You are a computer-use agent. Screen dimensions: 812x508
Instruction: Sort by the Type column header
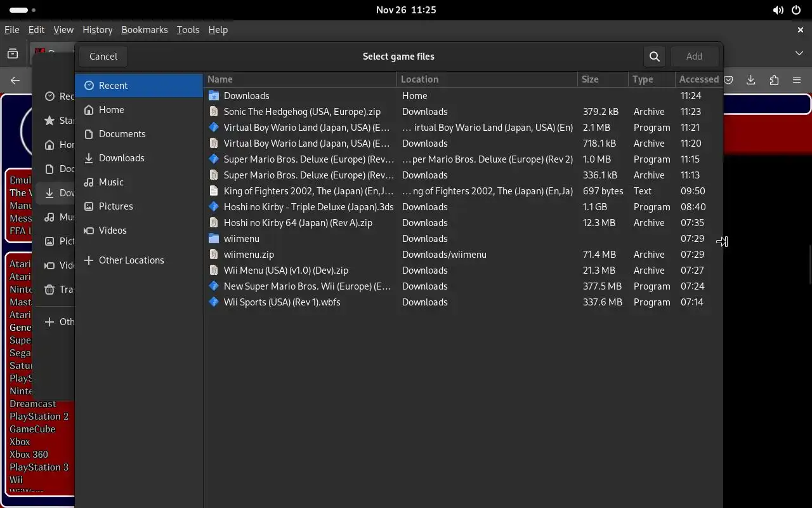click(652, 79)
